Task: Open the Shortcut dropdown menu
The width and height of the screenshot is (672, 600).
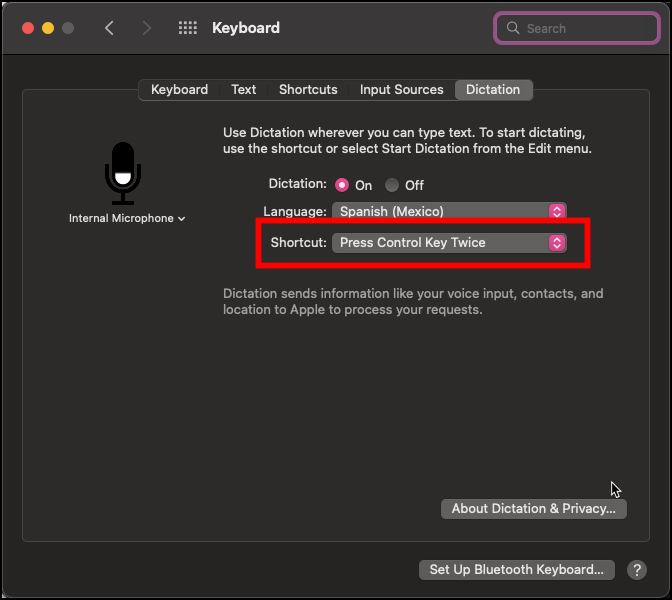Action: (449, 242)
